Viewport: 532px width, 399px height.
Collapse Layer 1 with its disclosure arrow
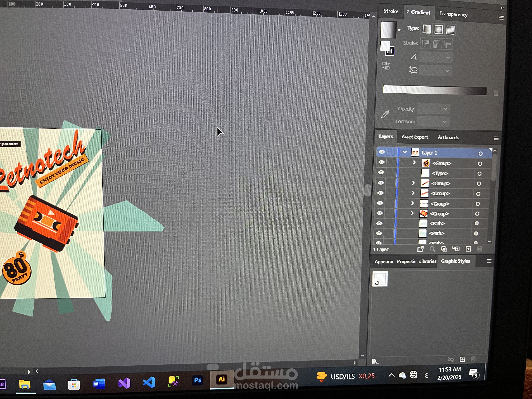pos(405,152)
